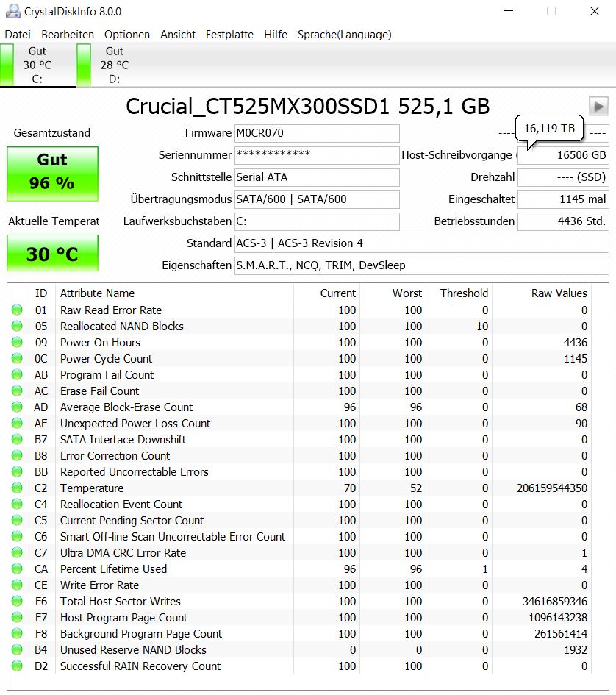The image size is (616, 695).
Task: Click the Host-Schreibvorgänge value 16506 GB
Action: tap(563, 155)
